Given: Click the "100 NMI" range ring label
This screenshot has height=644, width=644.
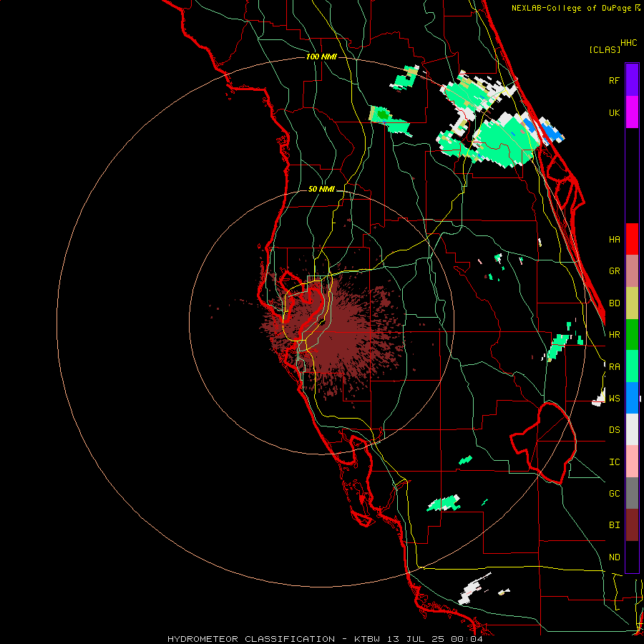Looking at the screenshot, I should 321,57.
